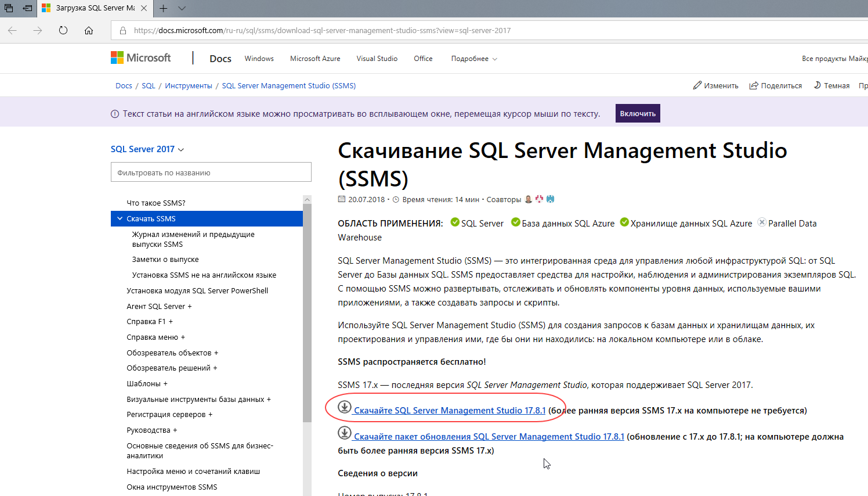Click the third contributor avatar
The width and height of the screenshot is (868, 496).
click(550, 199)
